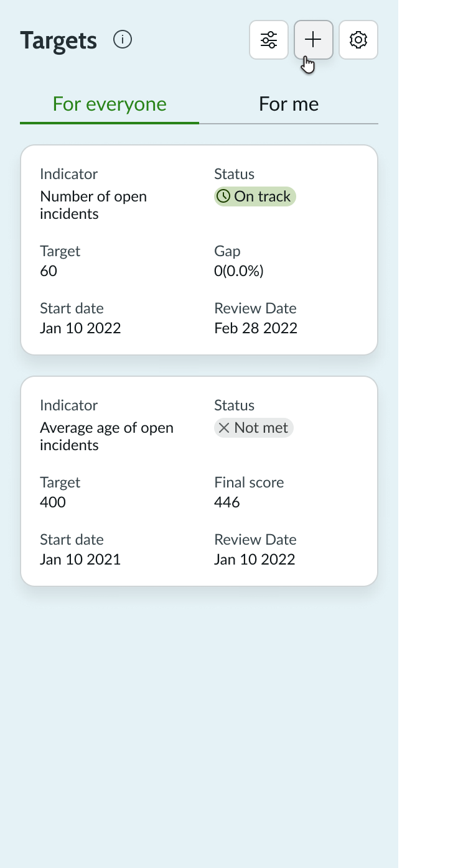Click the Review Date Feb 28 2022
The width and height of the screenshot is (458, 868).
tap(255, 328)
